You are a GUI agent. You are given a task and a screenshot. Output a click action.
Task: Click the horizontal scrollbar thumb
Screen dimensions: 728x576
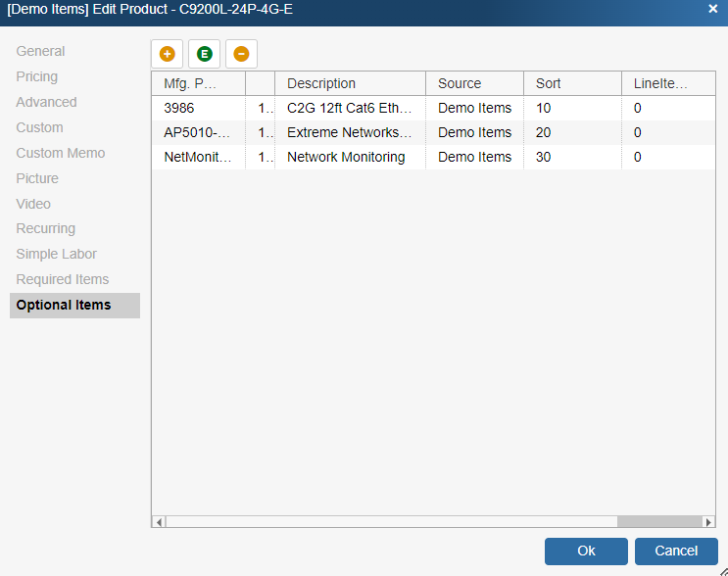point(391,522)
